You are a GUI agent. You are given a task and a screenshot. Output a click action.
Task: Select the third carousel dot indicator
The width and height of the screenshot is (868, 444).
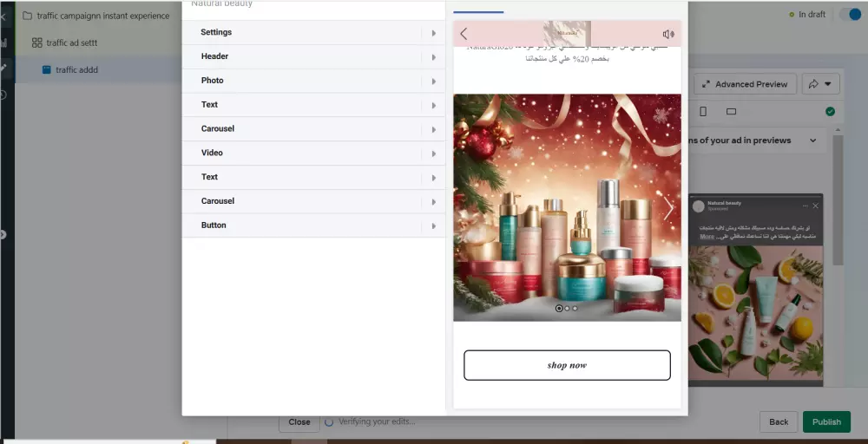[x=575, y=309]
